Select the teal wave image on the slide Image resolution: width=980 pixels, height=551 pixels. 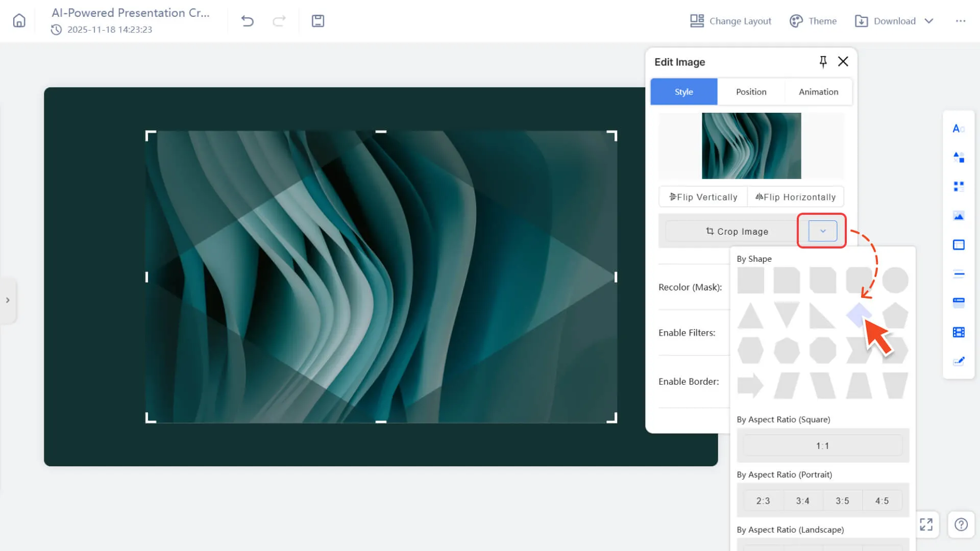tap(381, 277)
